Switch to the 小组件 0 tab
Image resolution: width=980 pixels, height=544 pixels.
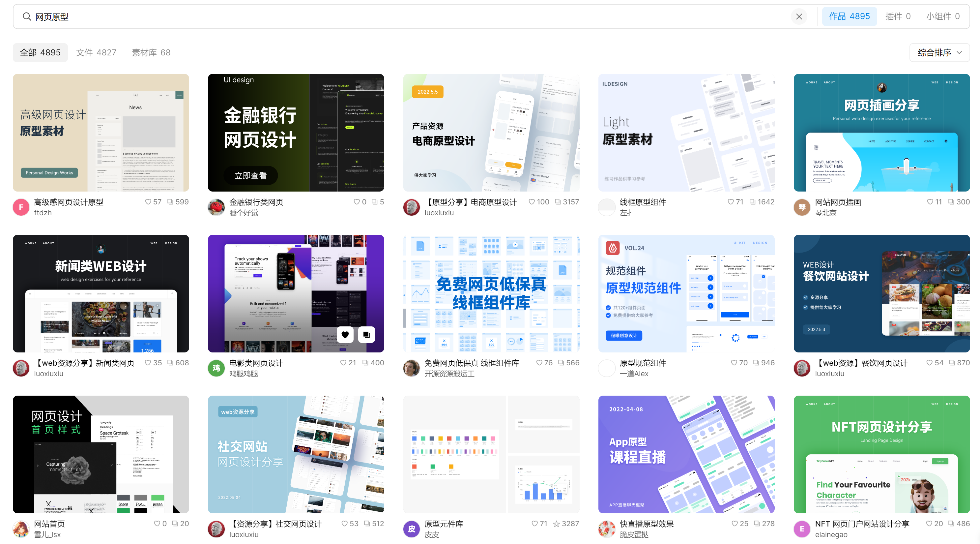(x=942, y=16)
